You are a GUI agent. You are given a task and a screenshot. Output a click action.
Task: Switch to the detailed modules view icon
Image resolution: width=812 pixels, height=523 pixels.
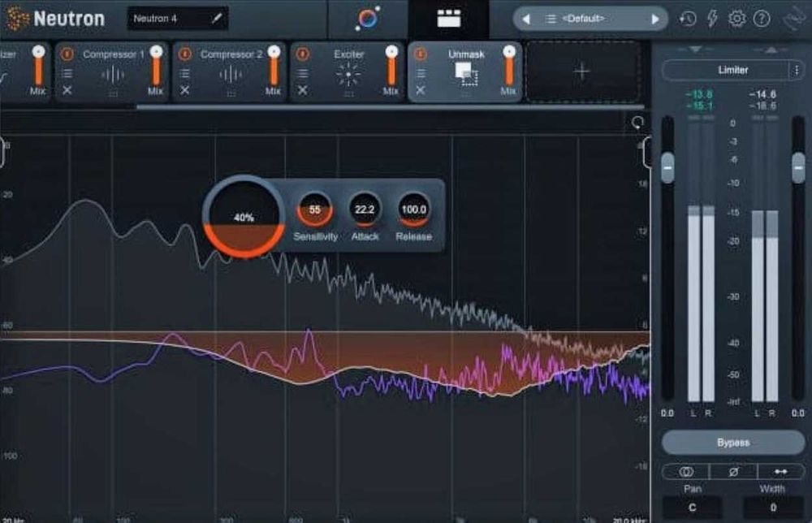coord(448,19)
